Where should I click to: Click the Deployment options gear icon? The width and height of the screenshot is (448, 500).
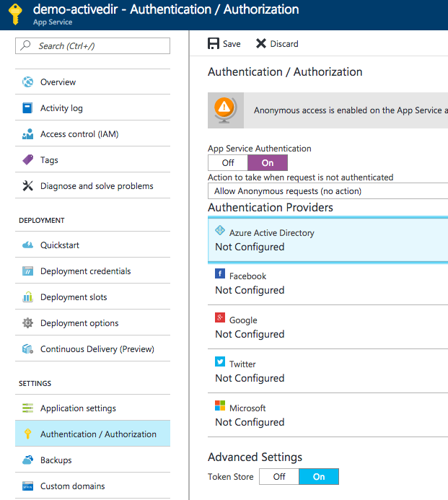point(27,323)
